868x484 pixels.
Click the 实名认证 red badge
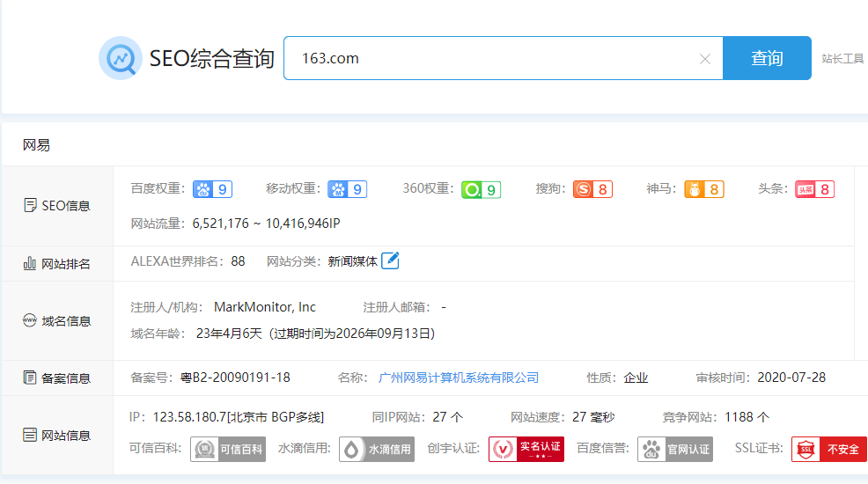526,449
